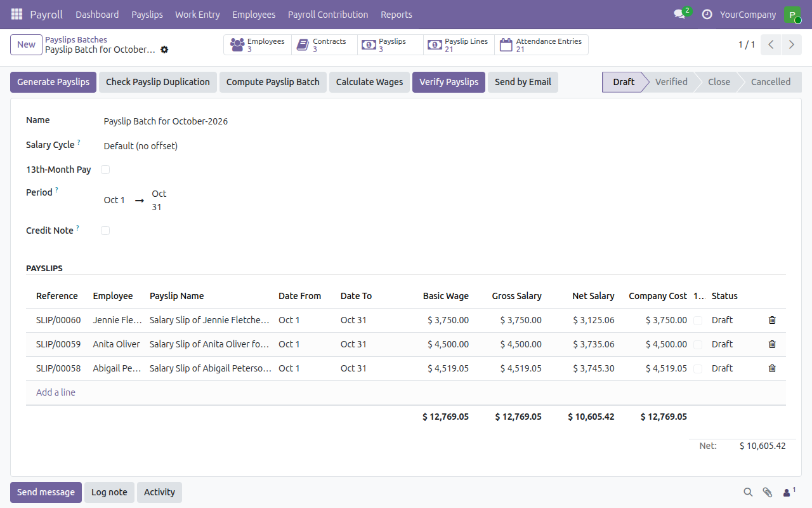The height and width of the screenshot is (508, 812).
Task: Open the attachments paperclip icon
Action: [x=767, y=492]
